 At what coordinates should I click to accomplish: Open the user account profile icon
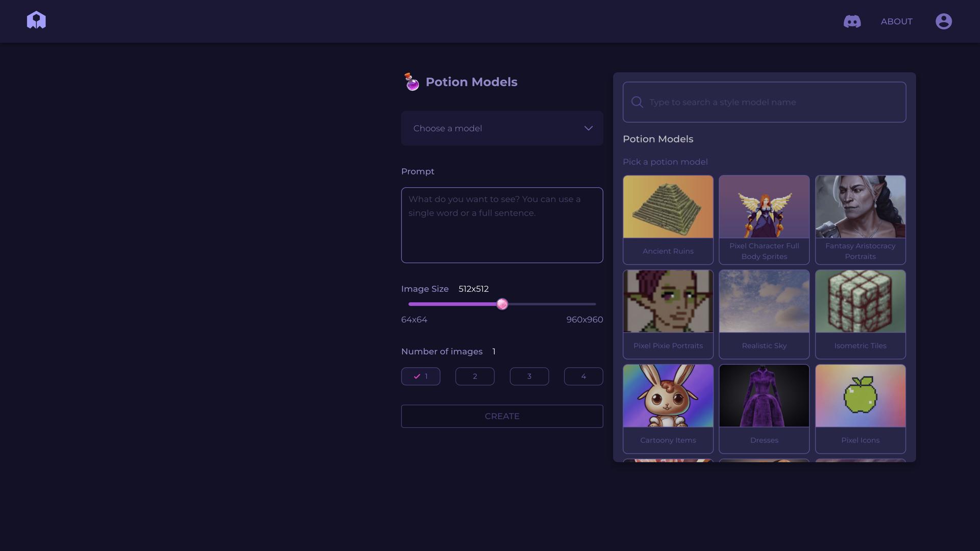(x=943, y=21)
